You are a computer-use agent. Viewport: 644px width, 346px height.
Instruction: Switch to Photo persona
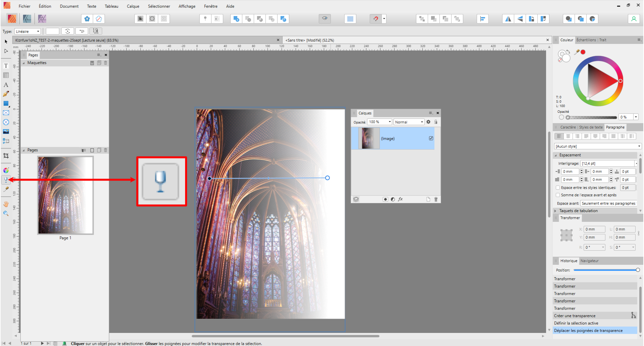click(x=42, y=19)
